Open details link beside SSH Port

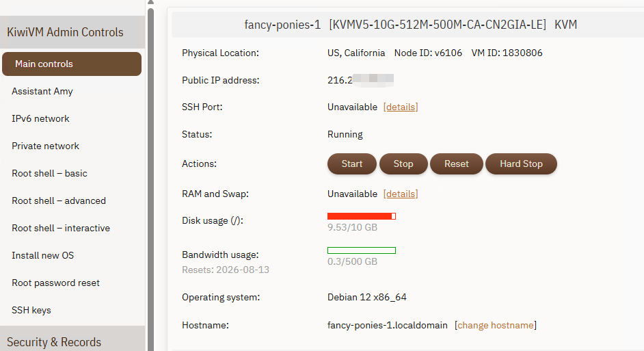tap(401, 107)
